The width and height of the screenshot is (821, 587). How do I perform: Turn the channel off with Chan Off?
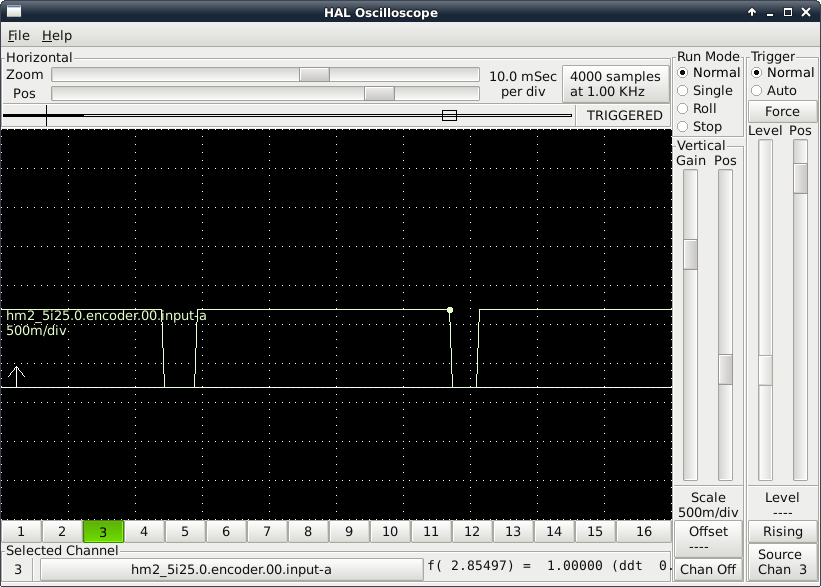708,568
